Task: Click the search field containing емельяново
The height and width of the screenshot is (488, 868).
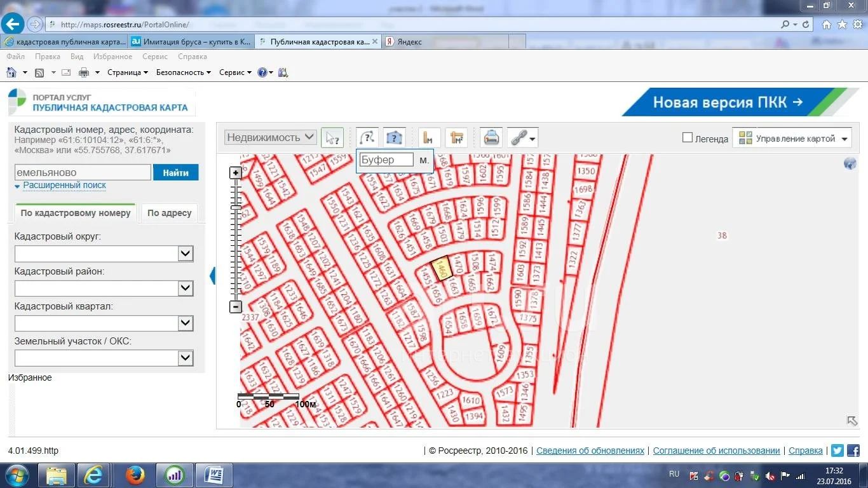Action: 83,172
